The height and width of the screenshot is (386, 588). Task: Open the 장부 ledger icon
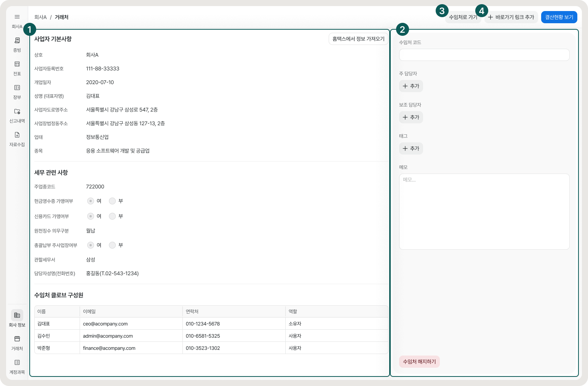[x=17, y=88]
